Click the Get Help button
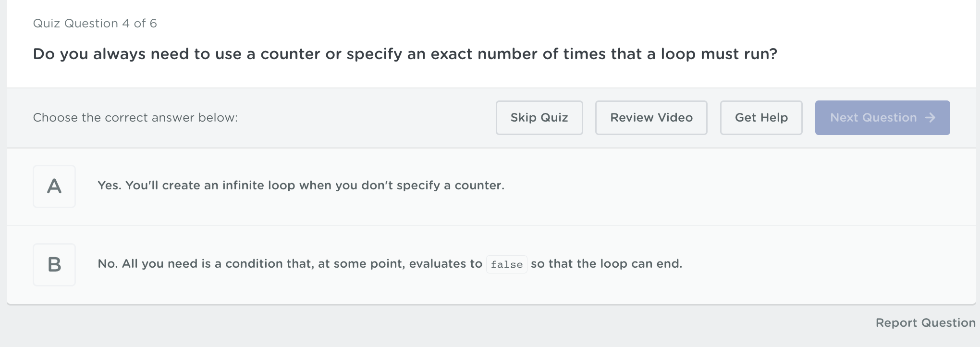This screenshot has height=347, width=980. pyautogui.click(x=761, y=118)
